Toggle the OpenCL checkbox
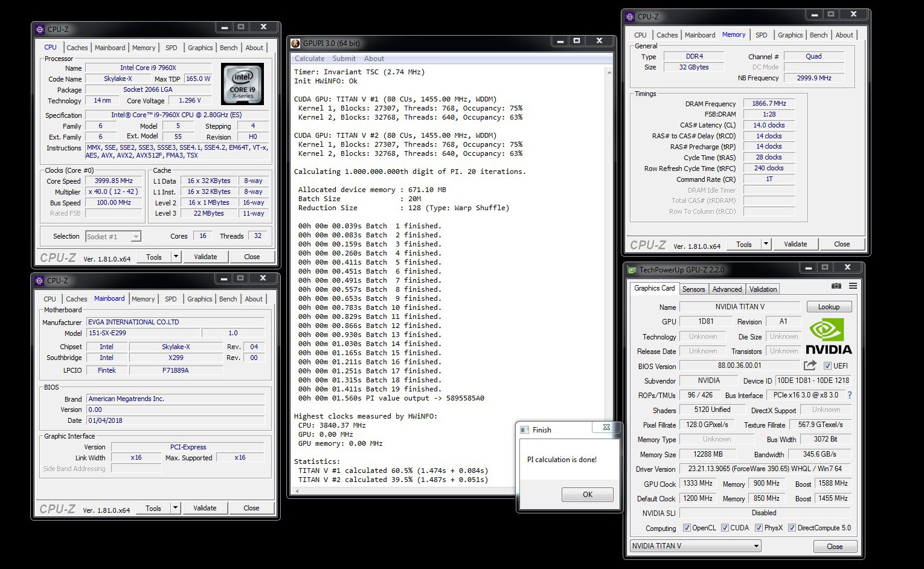The height and width of the screenshot is (569, 924). tap(687, 528)
